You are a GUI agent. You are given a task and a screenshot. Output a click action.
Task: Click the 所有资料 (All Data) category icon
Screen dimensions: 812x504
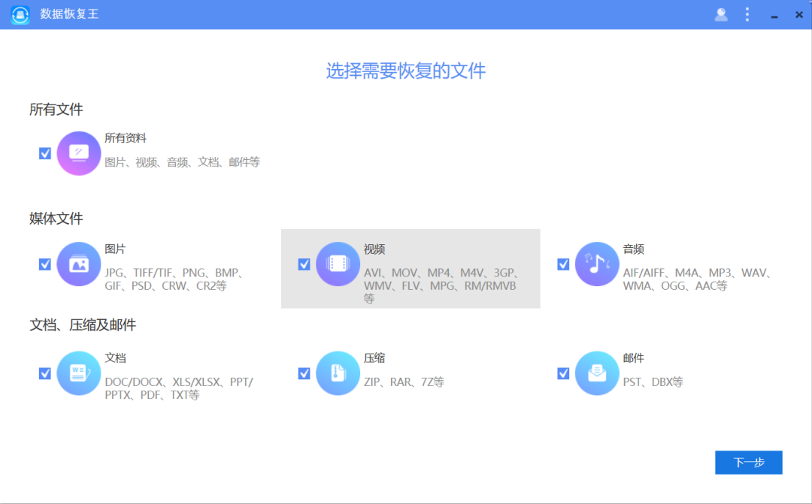pos(79,153)
